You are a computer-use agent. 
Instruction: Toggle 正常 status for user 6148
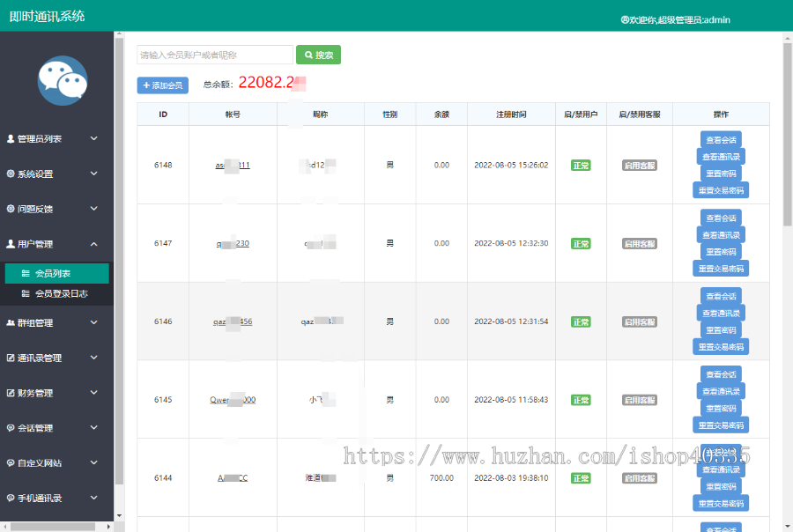[x=581, y=166]
